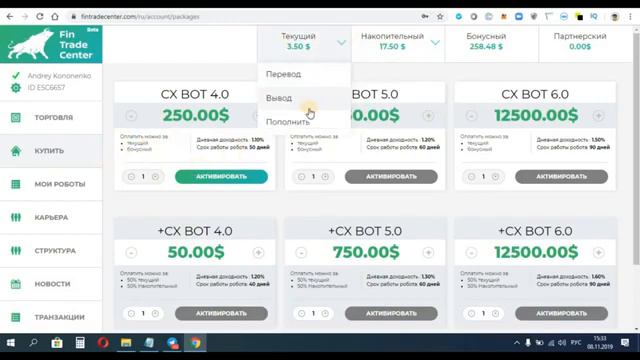Raise the CX BOT 4.0 quantity
640x360 pixels.
coord(155,177)
